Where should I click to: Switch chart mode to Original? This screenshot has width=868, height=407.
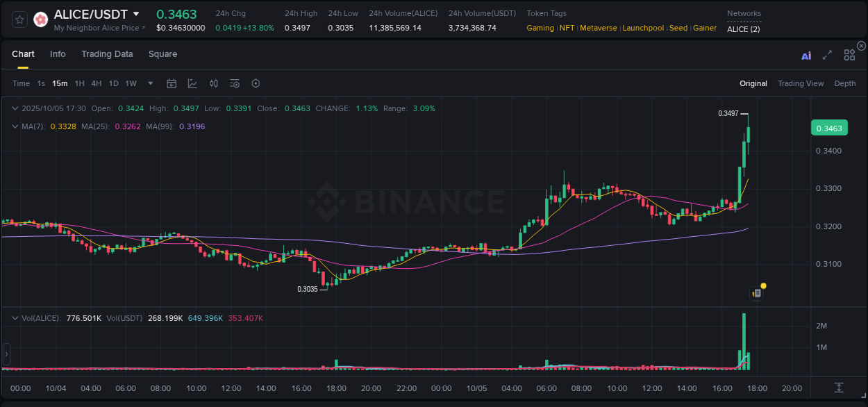point(753,83)
